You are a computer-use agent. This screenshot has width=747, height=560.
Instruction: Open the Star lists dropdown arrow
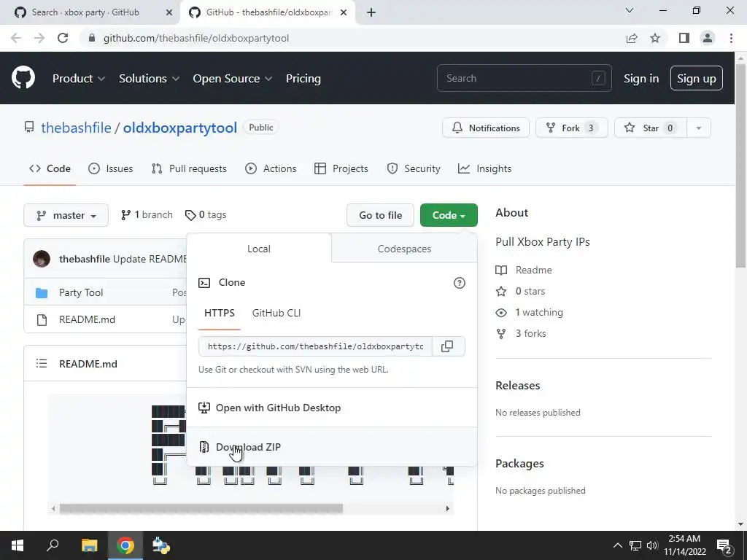point(698,128)
